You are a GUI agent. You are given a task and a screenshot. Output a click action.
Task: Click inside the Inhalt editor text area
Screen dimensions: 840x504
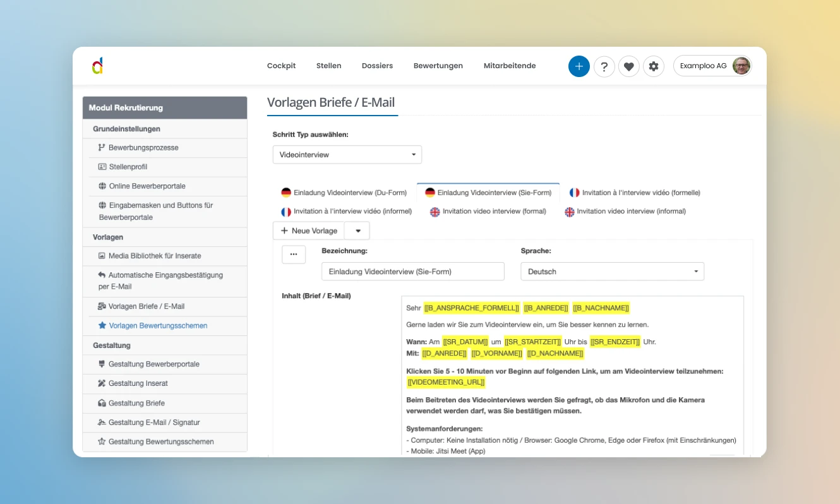click(572, 376)
